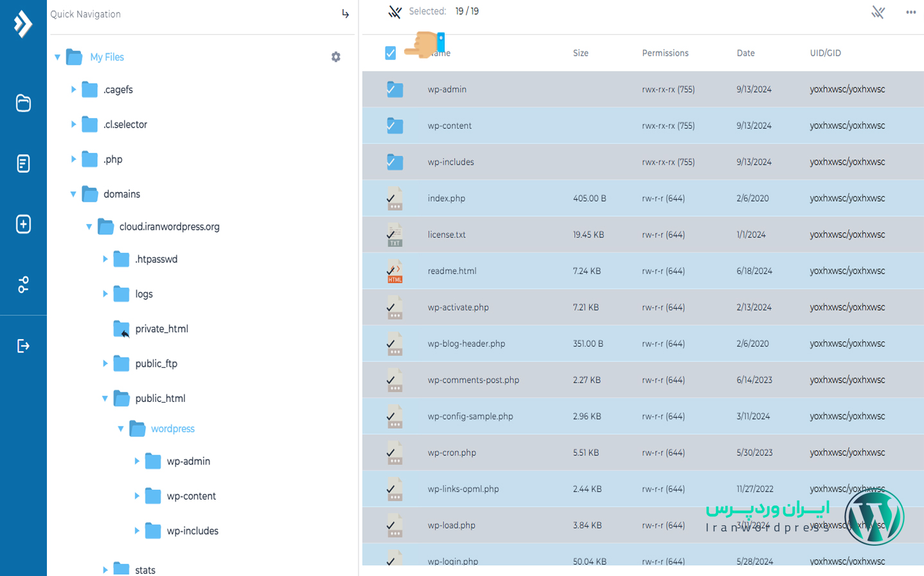Click the wp-links-opml.php file name
Viewport: 924px width, 576px height.
tap(463, 489)
